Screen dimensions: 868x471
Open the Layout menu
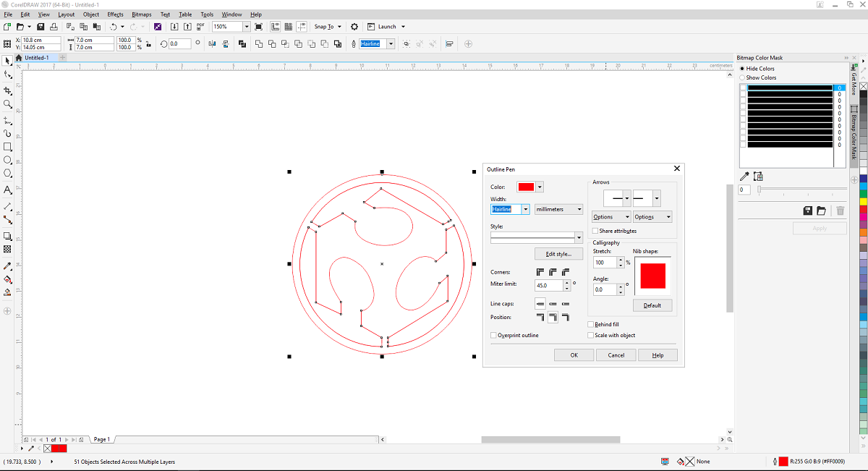tap(66, 14)
